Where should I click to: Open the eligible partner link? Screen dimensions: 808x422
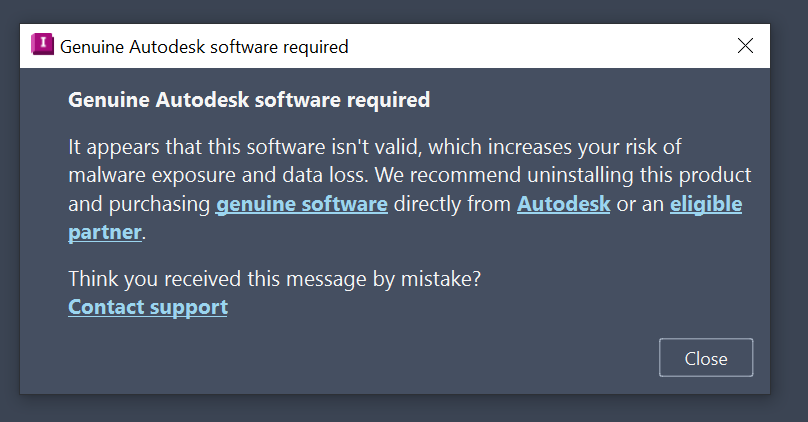[705, 205]
